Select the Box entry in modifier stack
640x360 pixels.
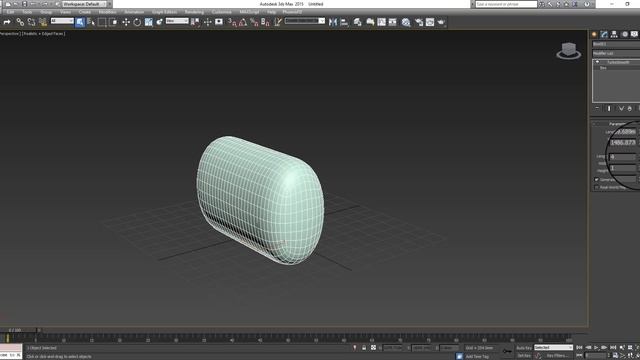click(603, 68)
